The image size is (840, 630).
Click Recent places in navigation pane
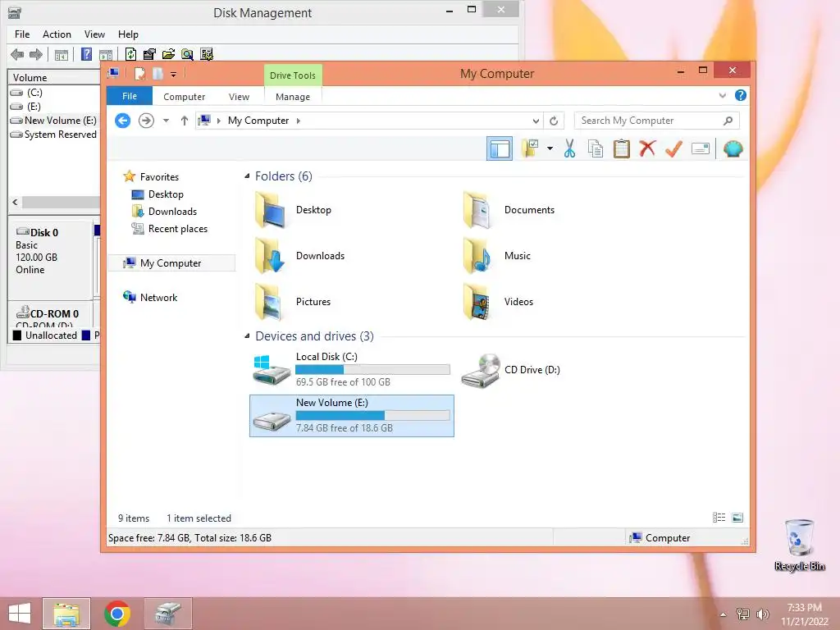[178, 229]
